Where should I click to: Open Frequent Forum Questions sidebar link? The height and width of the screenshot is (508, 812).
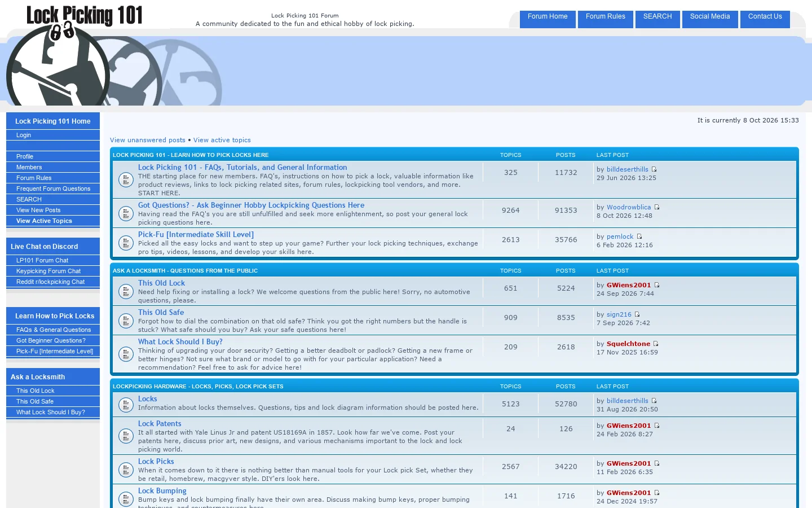pos(53,189)
